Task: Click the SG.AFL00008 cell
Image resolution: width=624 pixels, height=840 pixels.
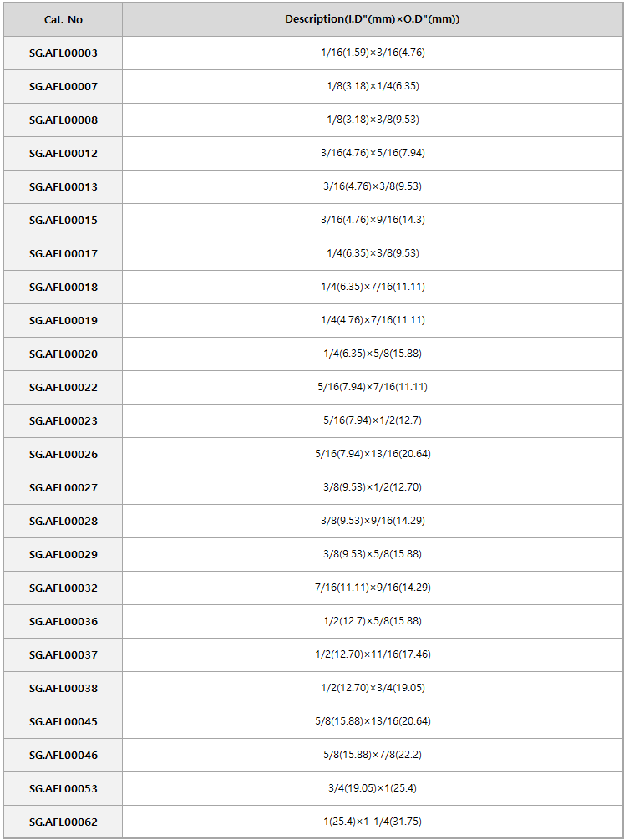Action: pyautogui.click(x=63, y=120)
